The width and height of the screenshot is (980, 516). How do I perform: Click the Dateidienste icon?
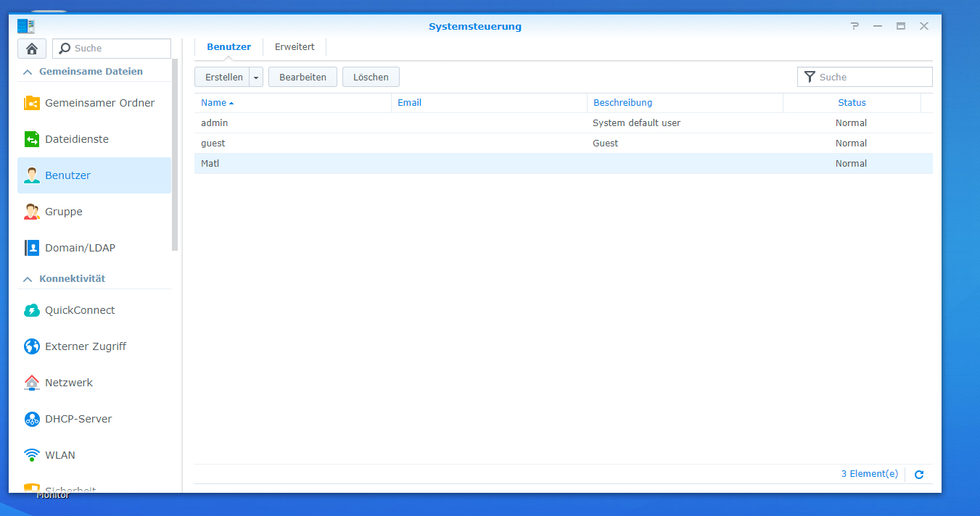[x=32, y=139]
